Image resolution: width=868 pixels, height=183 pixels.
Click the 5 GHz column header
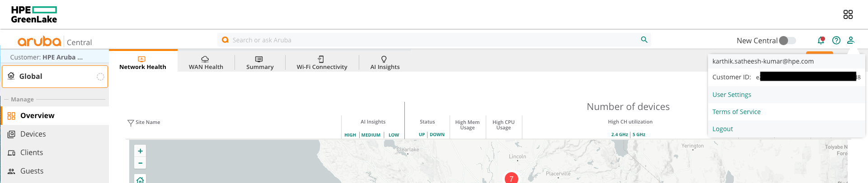point(639,134)
